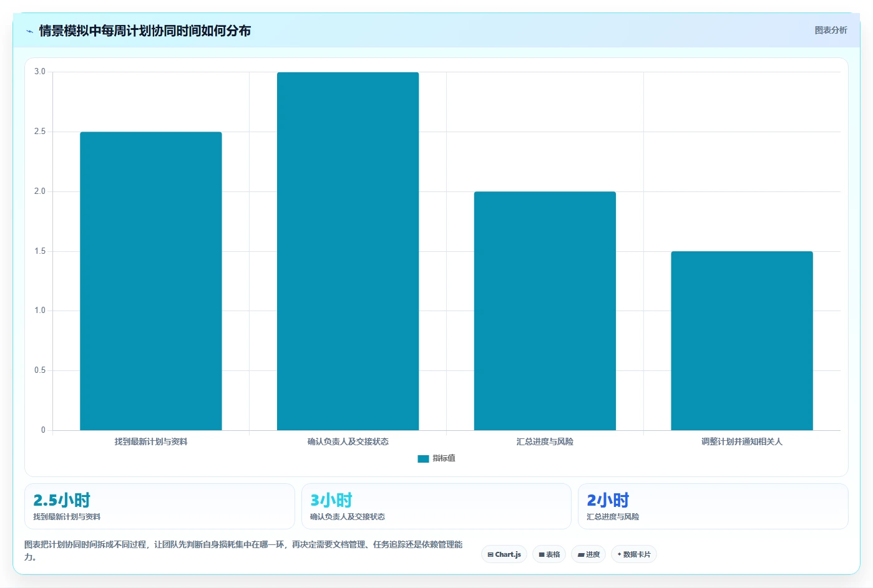
Task: Click the axis label 调整计划并通知相关人
Action: pyautogui.click(x=742, y=441)
